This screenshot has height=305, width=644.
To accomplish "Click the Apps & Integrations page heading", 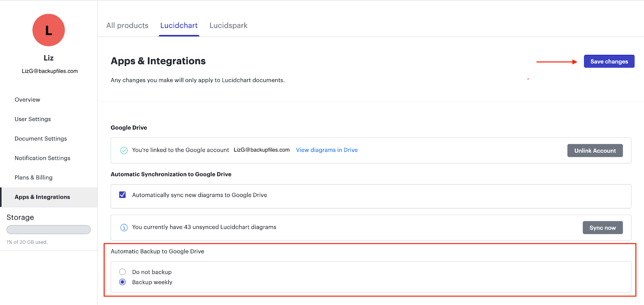I will point(158,61).
